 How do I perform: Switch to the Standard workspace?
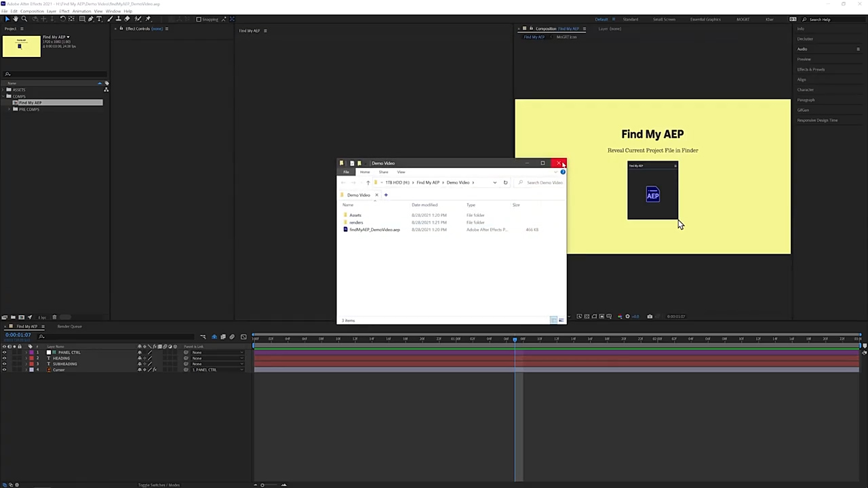[x=631, y=19]
